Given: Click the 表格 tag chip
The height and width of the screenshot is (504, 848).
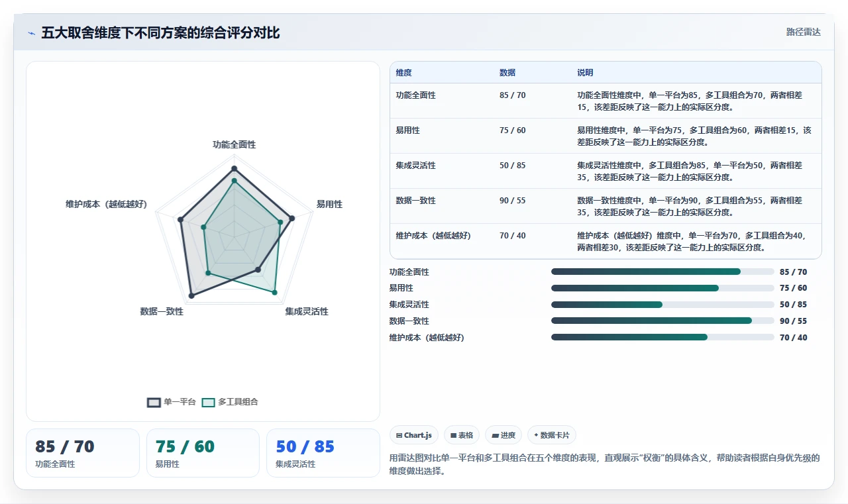Looking at the screenshot, I should [x=462, y=435].
